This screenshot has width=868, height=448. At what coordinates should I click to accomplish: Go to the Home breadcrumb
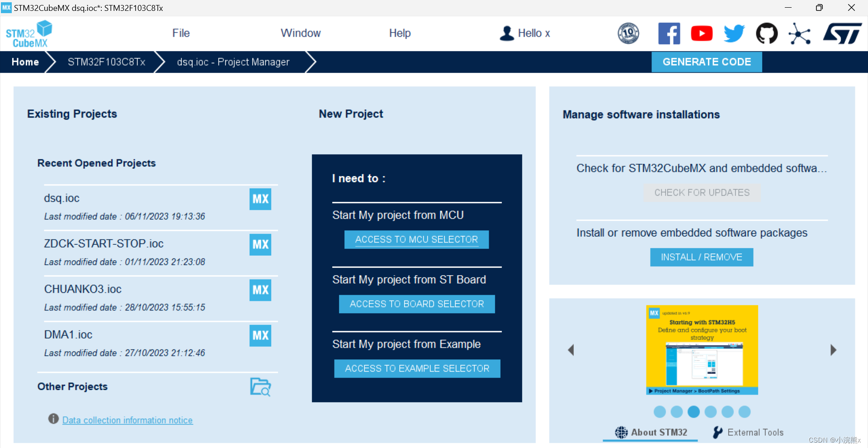point(25,62)
